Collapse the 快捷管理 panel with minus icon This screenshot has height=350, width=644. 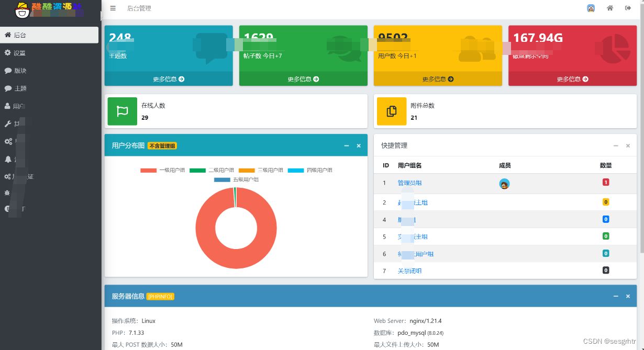(616, 145)
